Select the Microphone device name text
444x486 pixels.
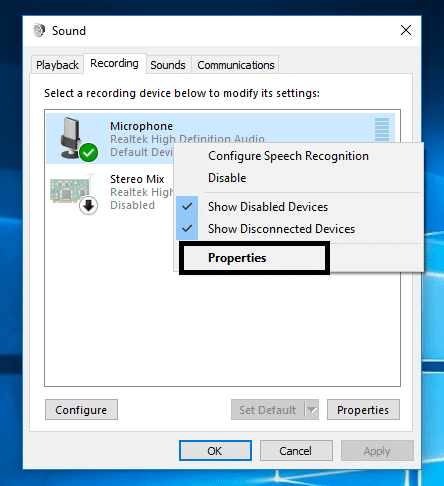click(141, 126)
